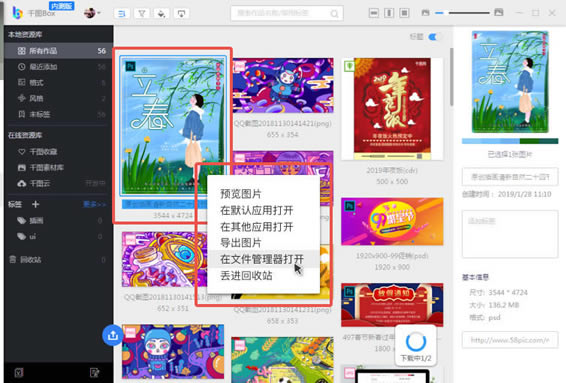Click the paint bucket color filter icon
566x383 pixels.
point(161,14)
